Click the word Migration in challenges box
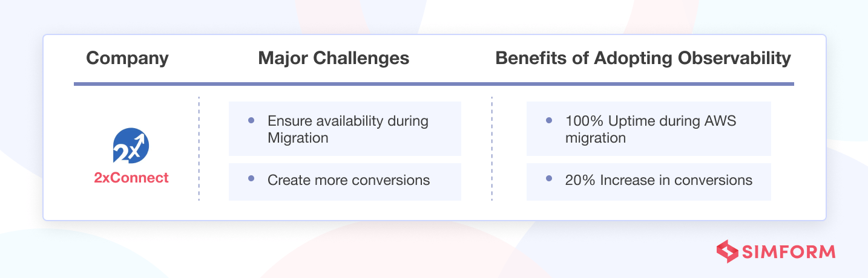 click(298, 138)
